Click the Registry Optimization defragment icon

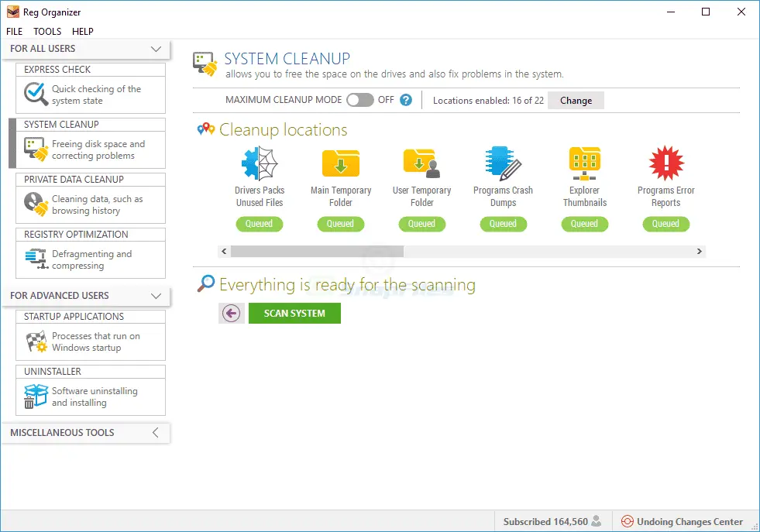tap(36, 259)
